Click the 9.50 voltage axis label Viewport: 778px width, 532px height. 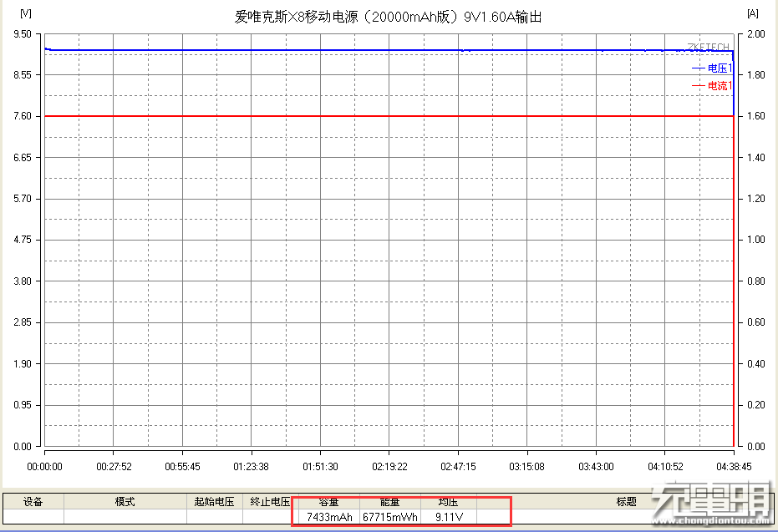(x=23, y=34)
